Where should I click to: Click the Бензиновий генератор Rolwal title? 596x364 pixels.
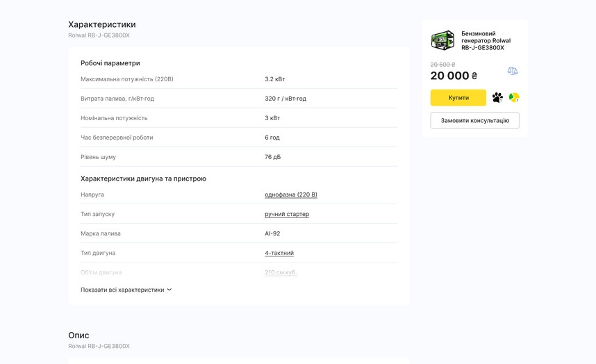click(x=486, y=40)
